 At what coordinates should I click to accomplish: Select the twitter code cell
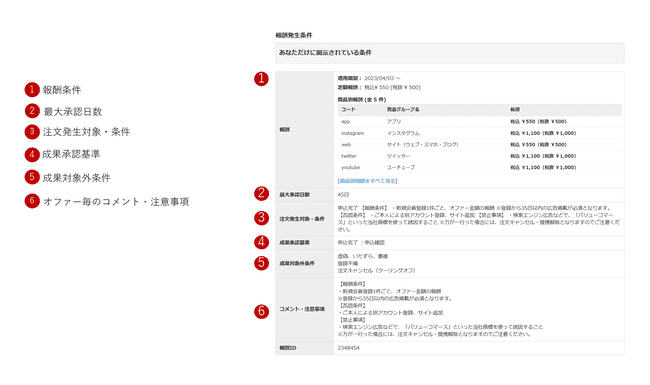(349, 156)
